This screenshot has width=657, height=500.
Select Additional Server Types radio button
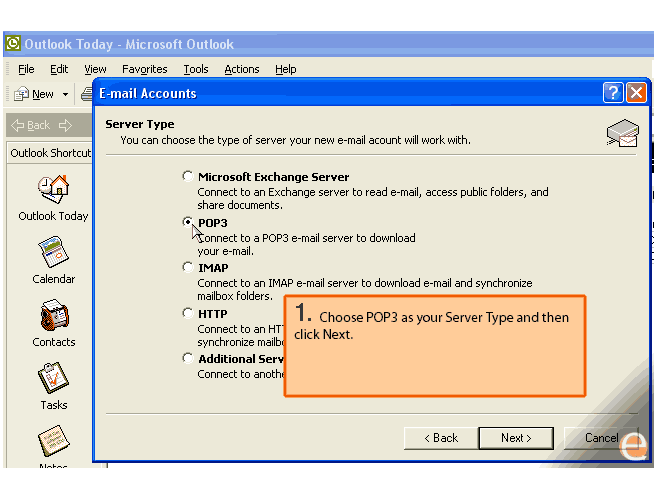(x=188, y=358)
